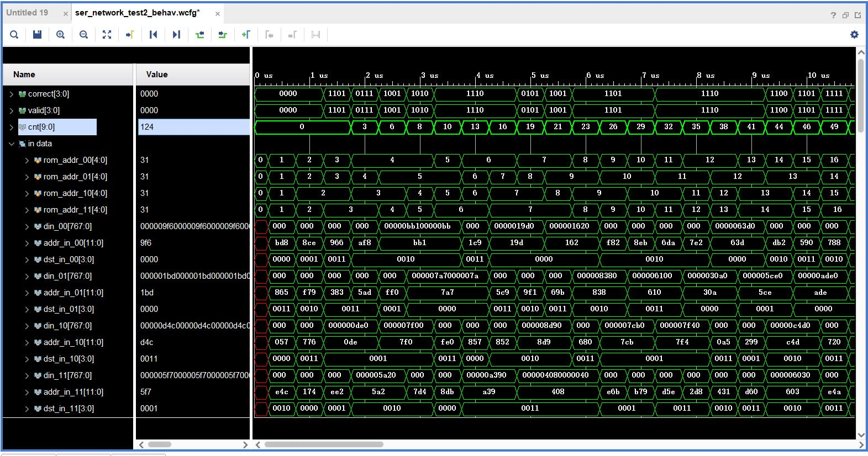
Task: Select dst_in_10[3:0] signal
Action: click(69, 359)
